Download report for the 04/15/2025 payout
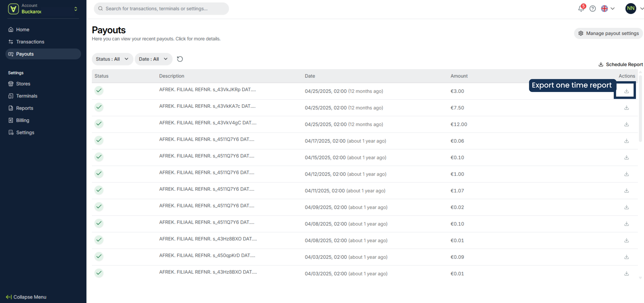Screen dimensions: 644x303 [x=626, y=157]
